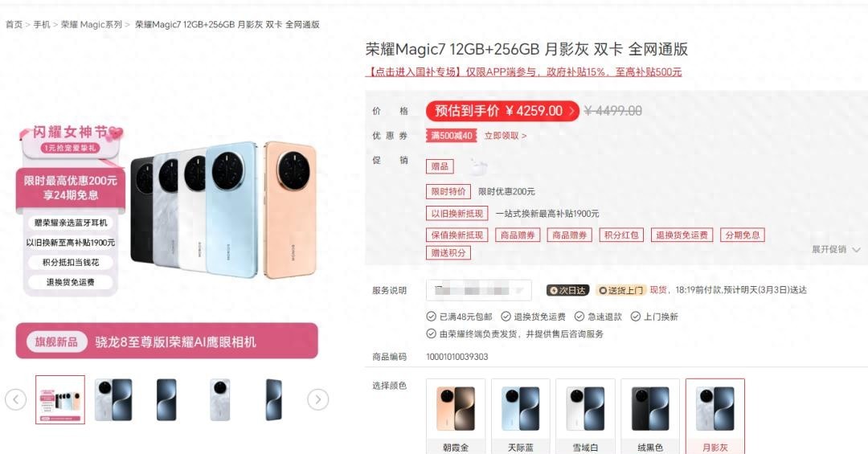
Task: Open the 预估到手价 price details
Action: point(502,111)
